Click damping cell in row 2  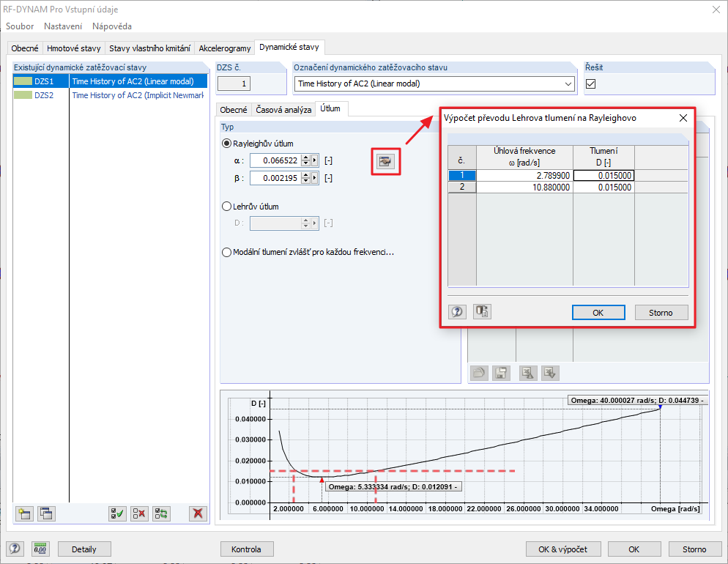pos(603,187)
